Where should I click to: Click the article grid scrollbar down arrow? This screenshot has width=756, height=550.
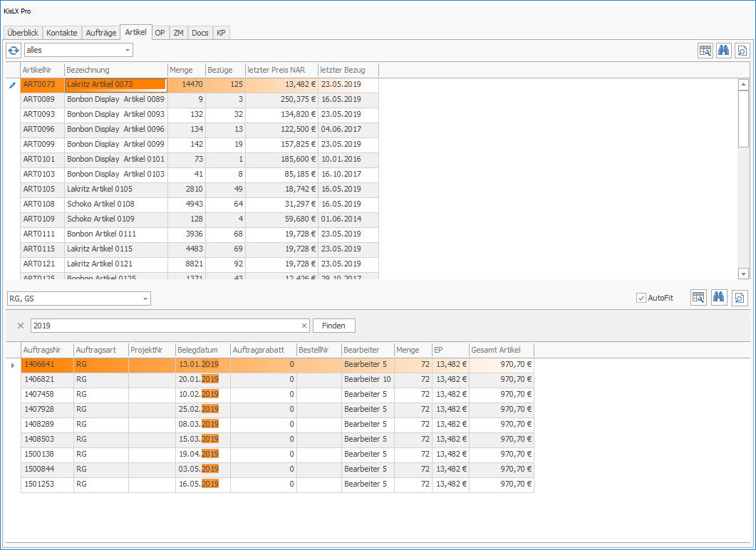tap(743, 274)
